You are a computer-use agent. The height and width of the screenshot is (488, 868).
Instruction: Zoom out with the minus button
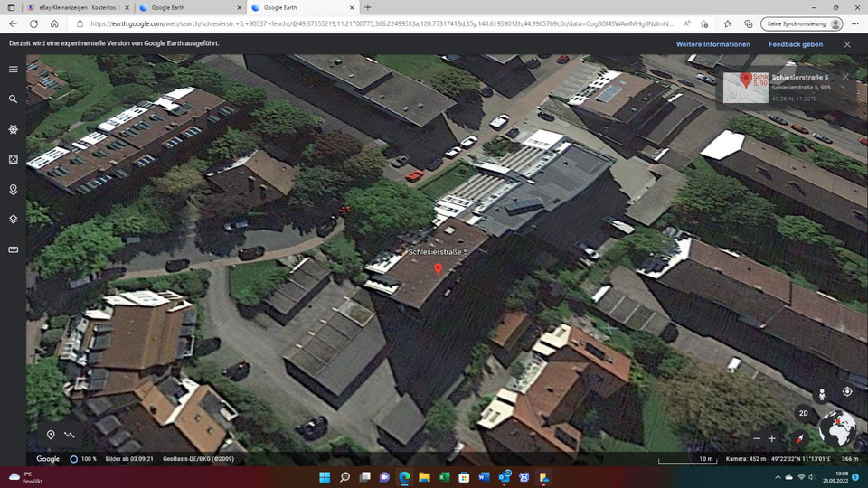pyautogui.click(x=757, y=438)
